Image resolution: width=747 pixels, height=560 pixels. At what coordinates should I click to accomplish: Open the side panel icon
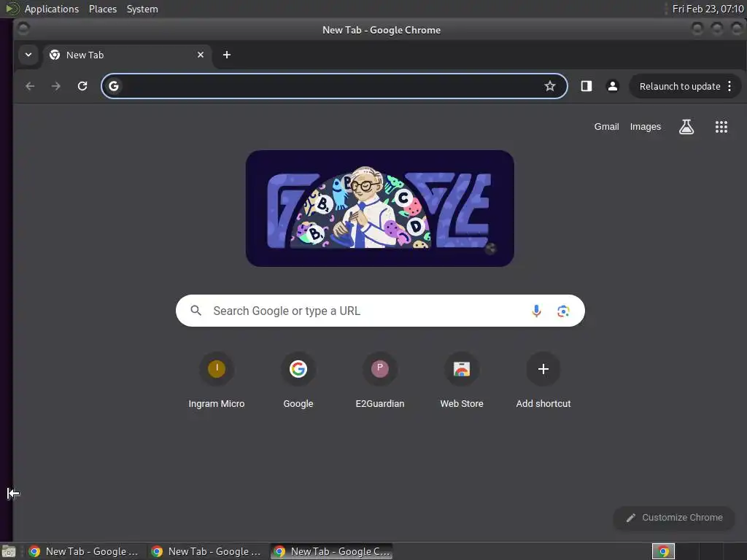coord(586,86)
